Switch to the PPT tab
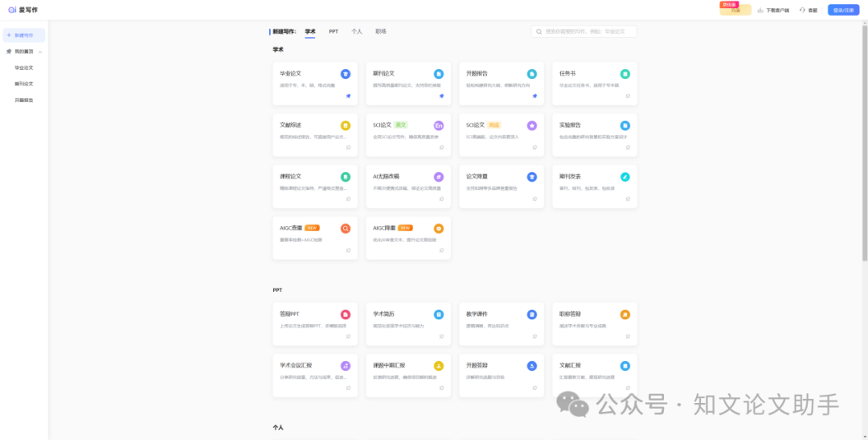The image size is (868, 440). [334, 31]
